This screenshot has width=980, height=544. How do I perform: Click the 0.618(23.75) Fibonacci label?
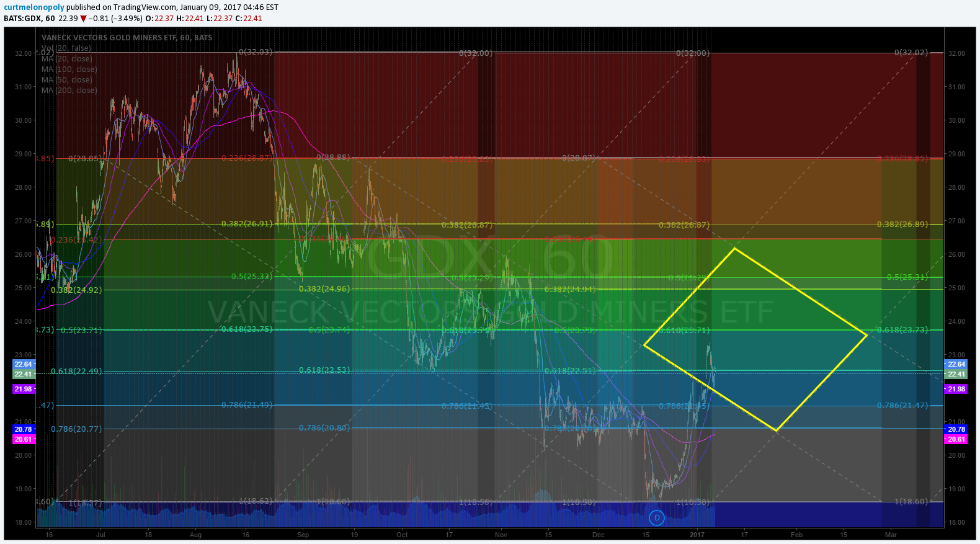[247, 329]
